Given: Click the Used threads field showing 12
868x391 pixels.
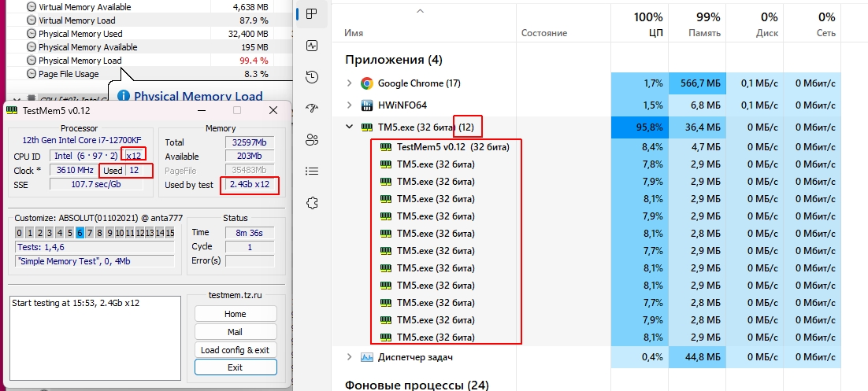Looking at the screenshot, I should point(134,171).
